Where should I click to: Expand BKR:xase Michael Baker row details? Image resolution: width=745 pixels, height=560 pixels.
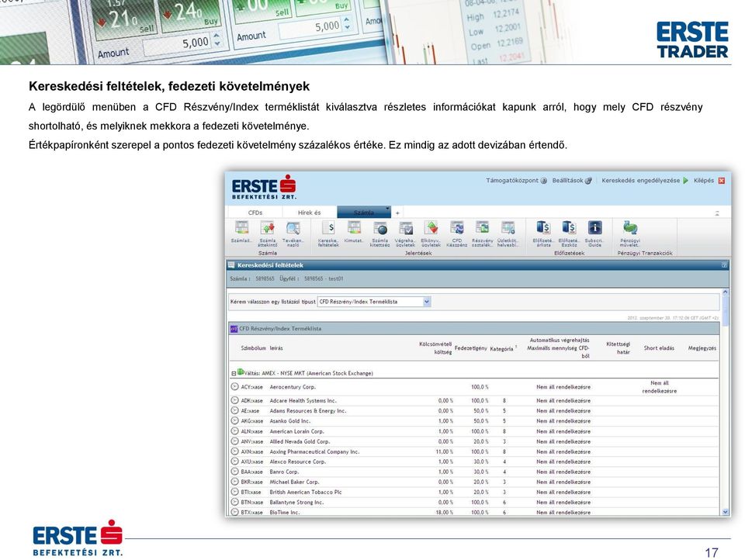click(234, 482)
